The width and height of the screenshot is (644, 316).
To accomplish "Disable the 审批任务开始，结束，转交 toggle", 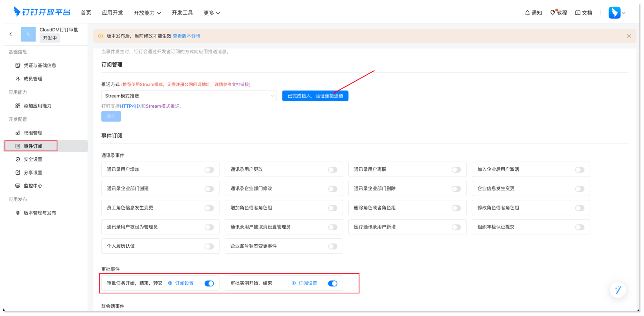I will [x=209, y=283].
